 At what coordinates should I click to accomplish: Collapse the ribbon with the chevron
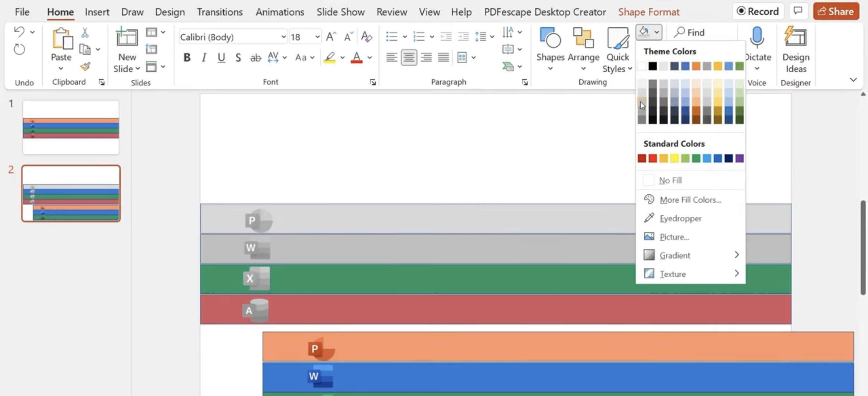[853, 79]
